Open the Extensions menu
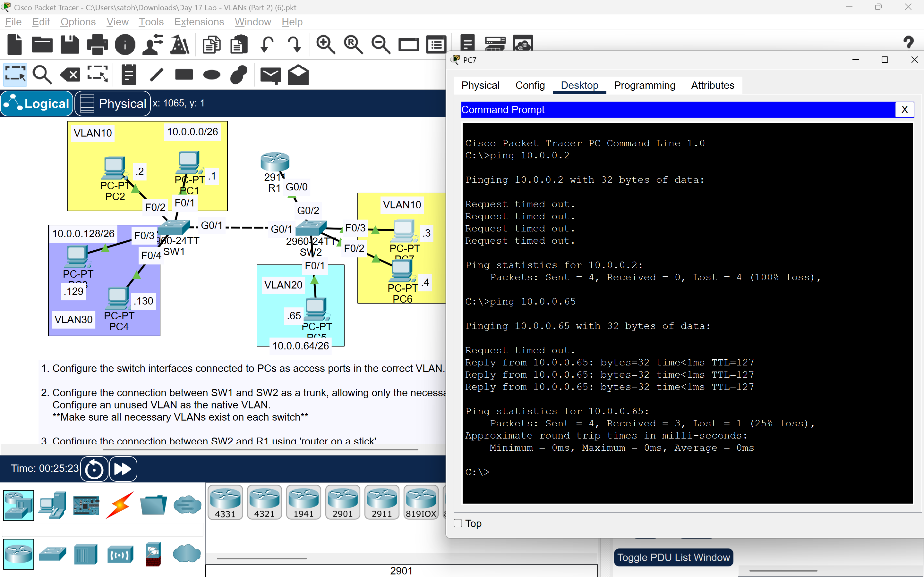This screenshot has height=577, width=924. click(199, 22)
